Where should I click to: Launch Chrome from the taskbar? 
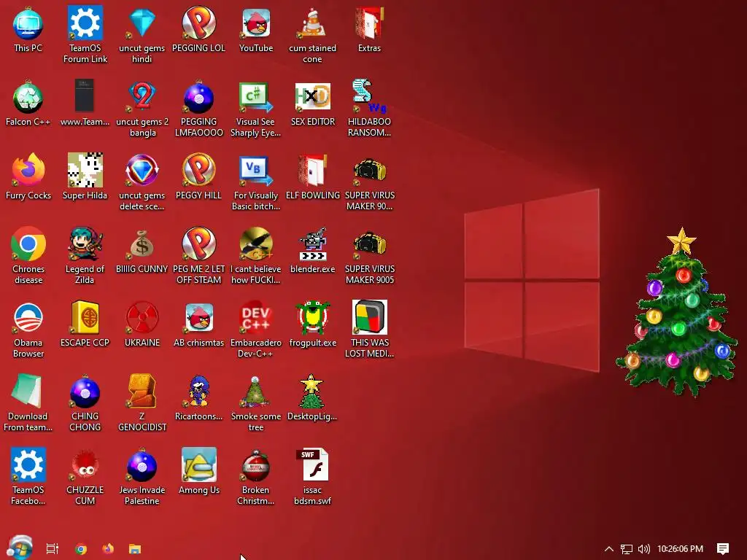(x=81, y=548)
